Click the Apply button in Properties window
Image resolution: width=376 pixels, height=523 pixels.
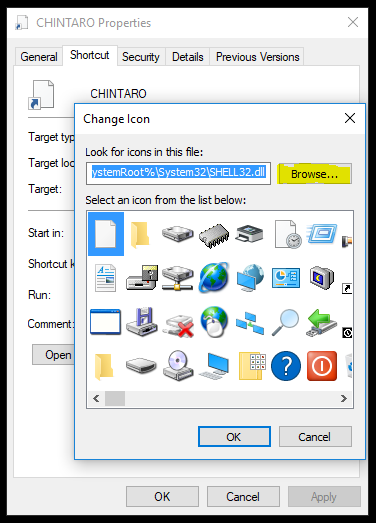[x=324, y=496]
